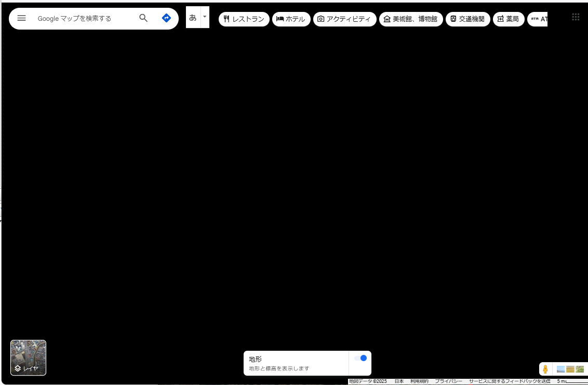Click the bed icon on ホテル chip
Image resolution: width=588 pixels, height=385 pixels.
[279, 19]
